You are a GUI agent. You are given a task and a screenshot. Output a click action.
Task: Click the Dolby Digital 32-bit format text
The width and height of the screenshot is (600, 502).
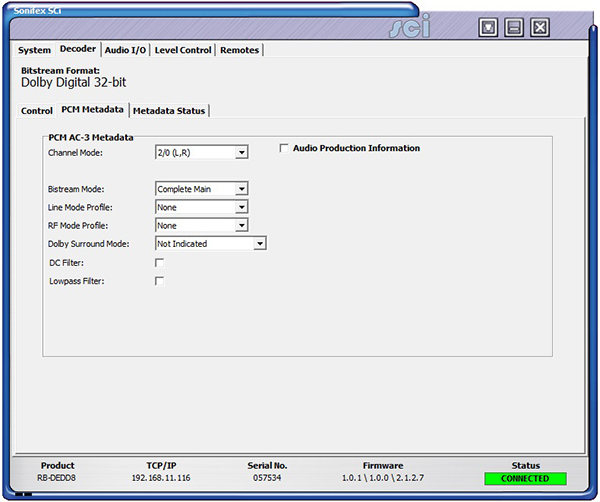click(73, 83)
